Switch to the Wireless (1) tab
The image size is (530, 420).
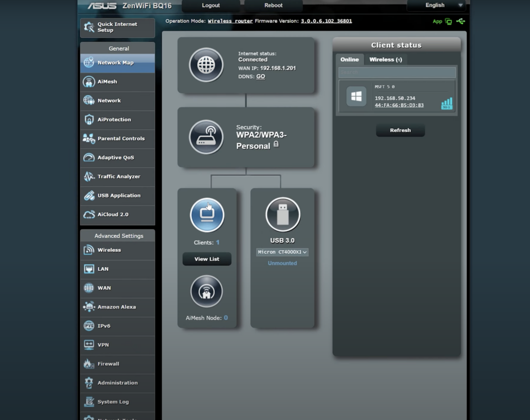click(386, 59)
